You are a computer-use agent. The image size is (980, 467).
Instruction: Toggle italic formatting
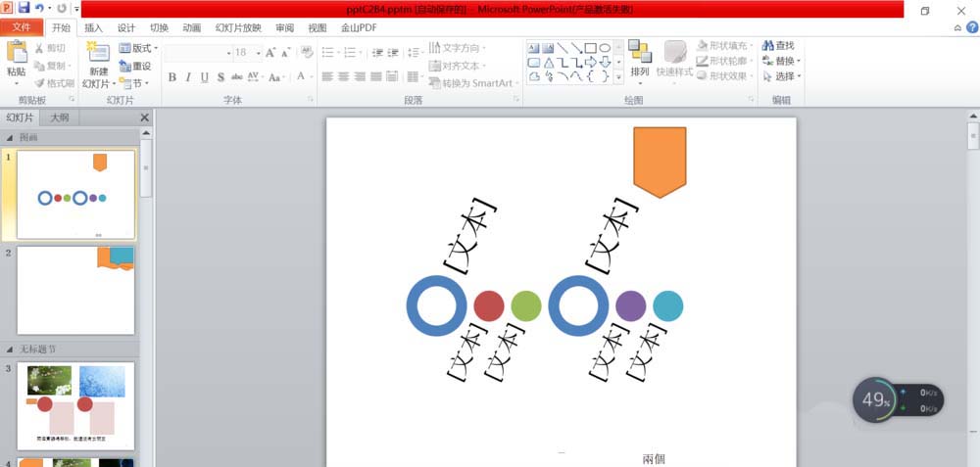click(188, 77)
